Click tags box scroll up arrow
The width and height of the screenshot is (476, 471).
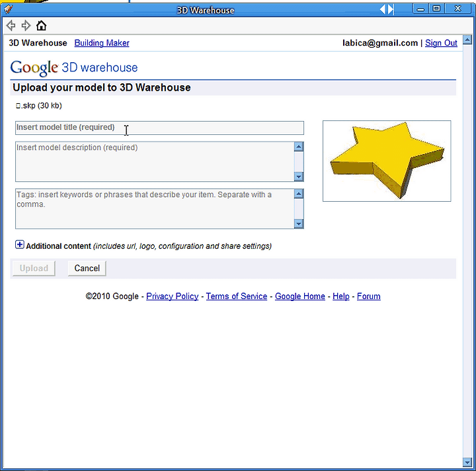(x=299, y=194)
